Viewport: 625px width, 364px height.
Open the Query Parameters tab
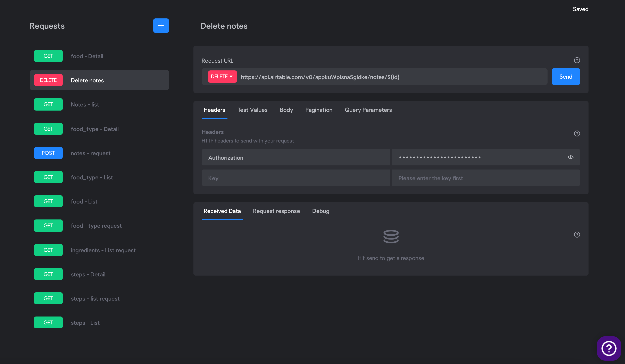click(x=368, y=110)
